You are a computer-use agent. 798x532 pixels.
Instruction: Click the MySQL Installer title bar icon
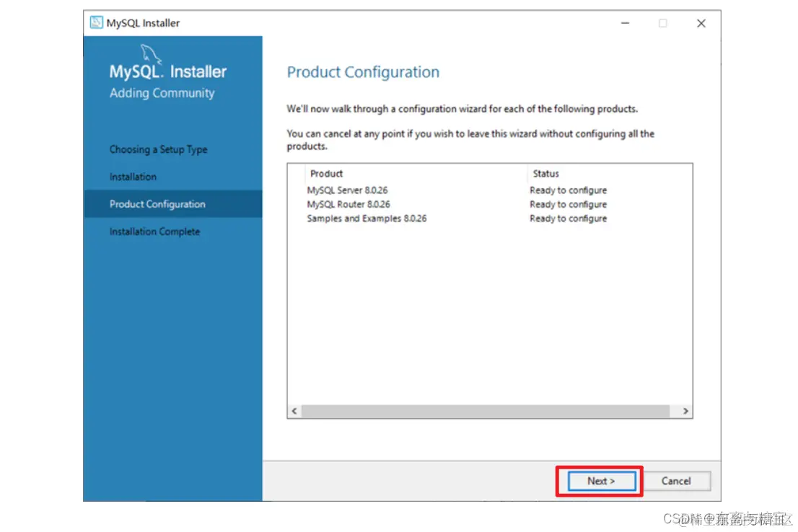[x=96, y=23]
